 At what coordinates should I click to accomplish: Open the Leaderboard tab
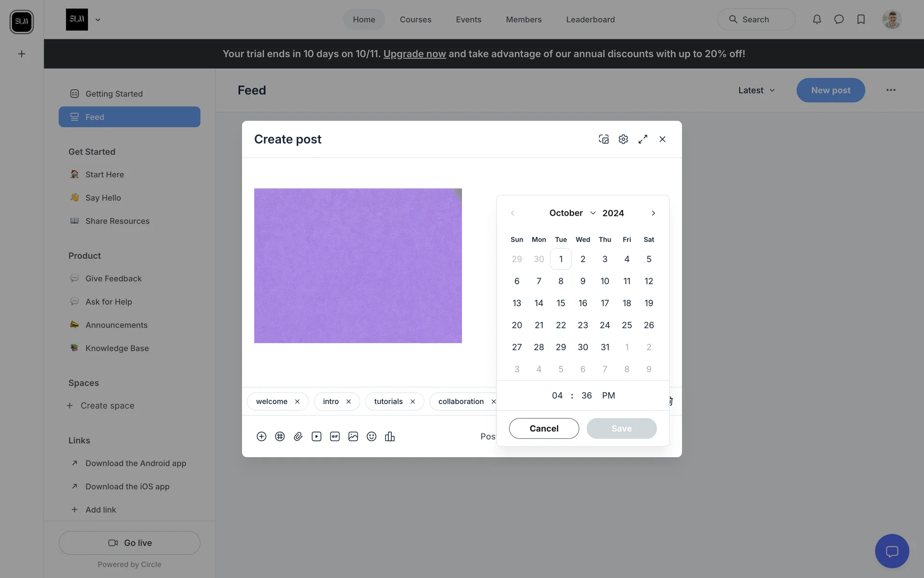[590, 19]
